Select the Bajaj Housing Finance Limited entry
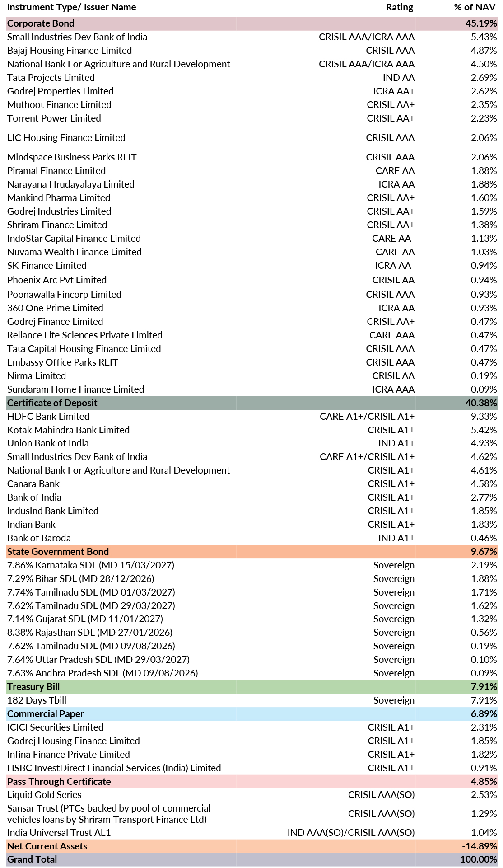This screenshot has height=868, width=503. tap(70, 51)
